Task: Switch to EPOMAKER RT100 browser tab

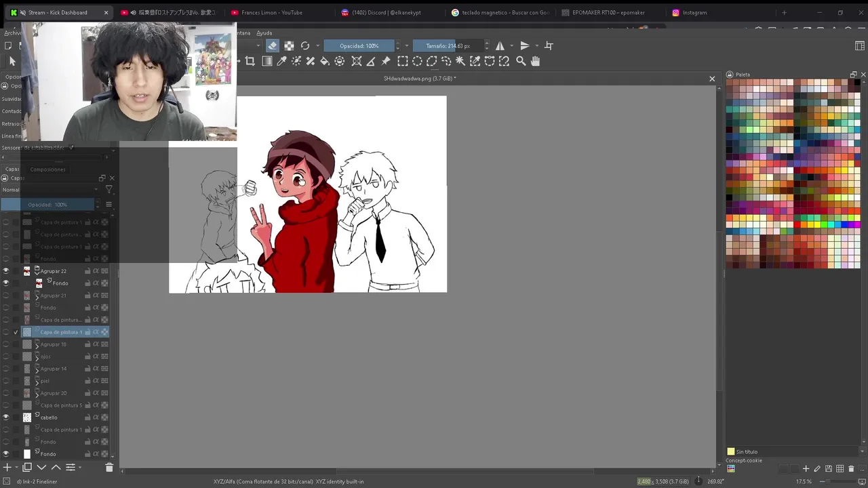Action: pos(608,12)
